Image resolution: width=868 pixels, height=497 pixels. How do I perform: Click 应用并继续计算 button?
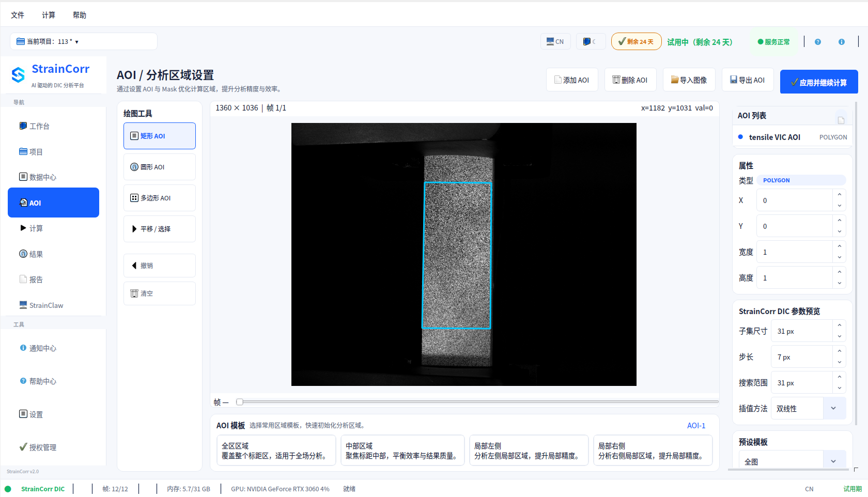click(819, 82)
